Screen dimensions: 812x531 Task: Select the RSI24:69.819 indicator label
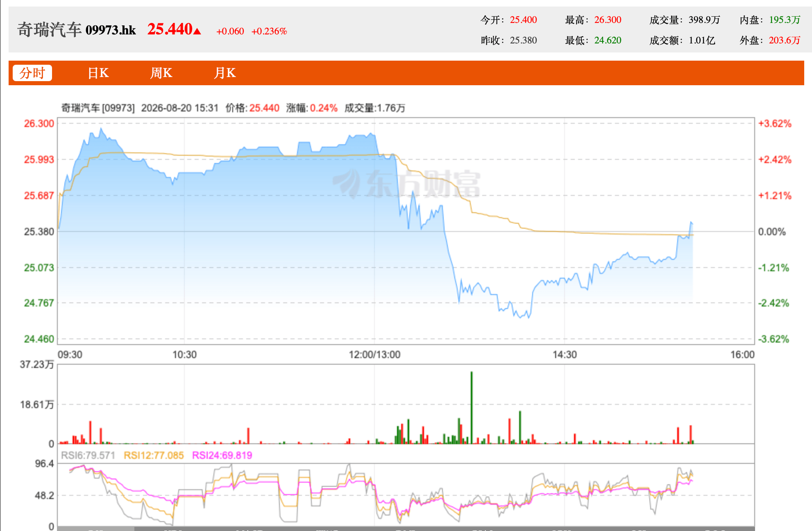tap(222, 455)
